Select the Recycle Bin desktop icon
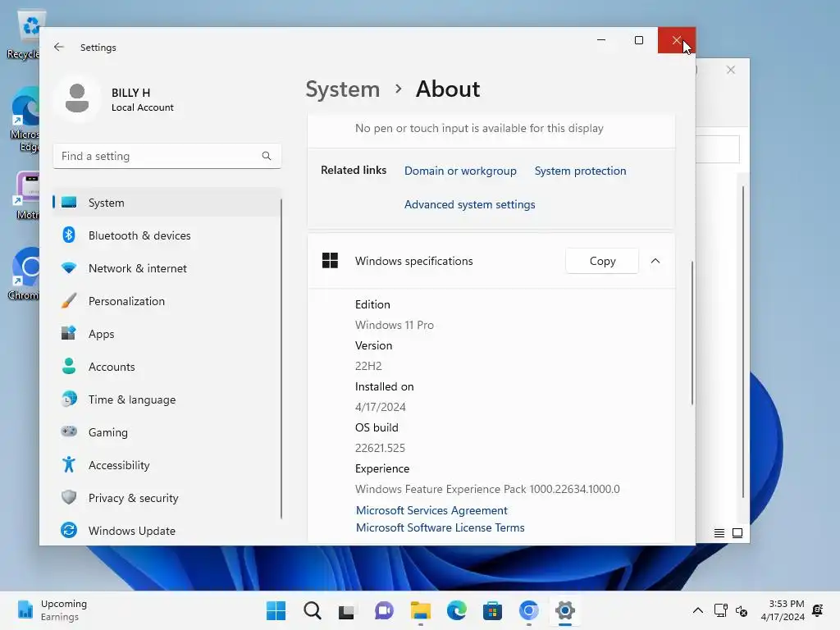The image size is (840, 630). (24, 34)
